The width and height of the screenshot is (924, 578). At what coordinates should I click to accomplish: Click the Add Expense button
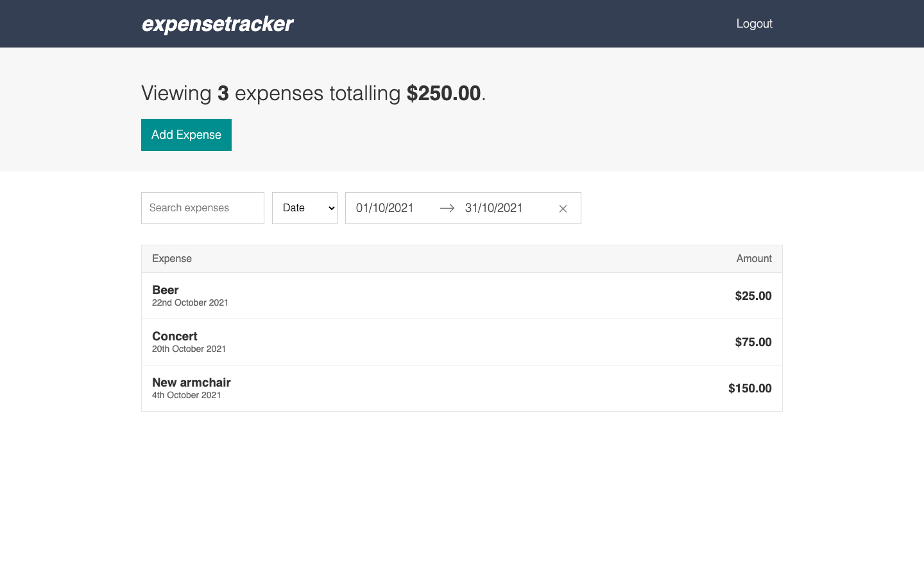186,135
